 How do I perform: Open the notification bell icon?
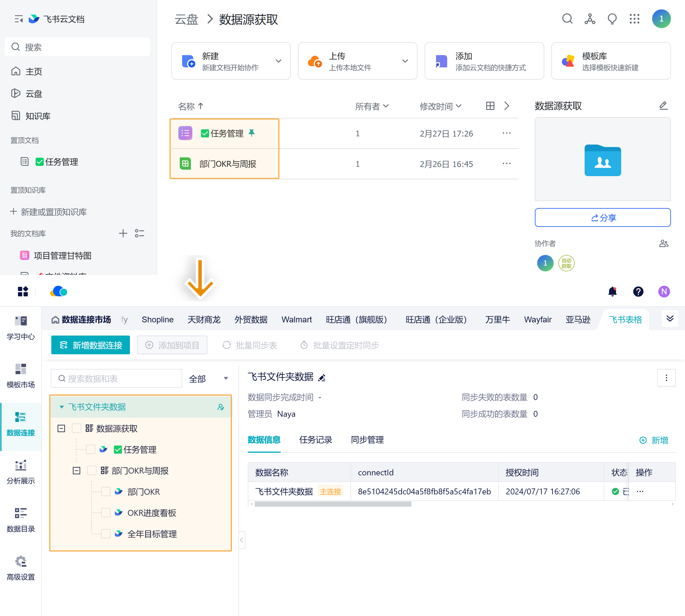612,291
